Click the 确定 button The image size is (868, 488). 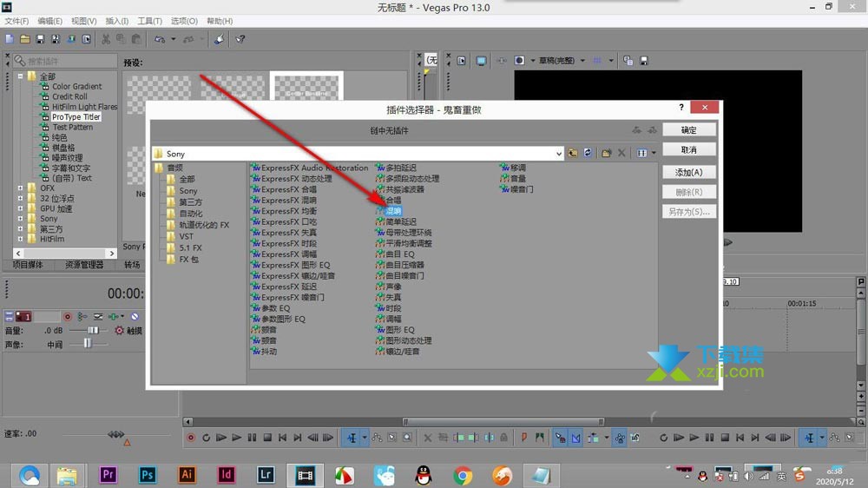[688, 130]
